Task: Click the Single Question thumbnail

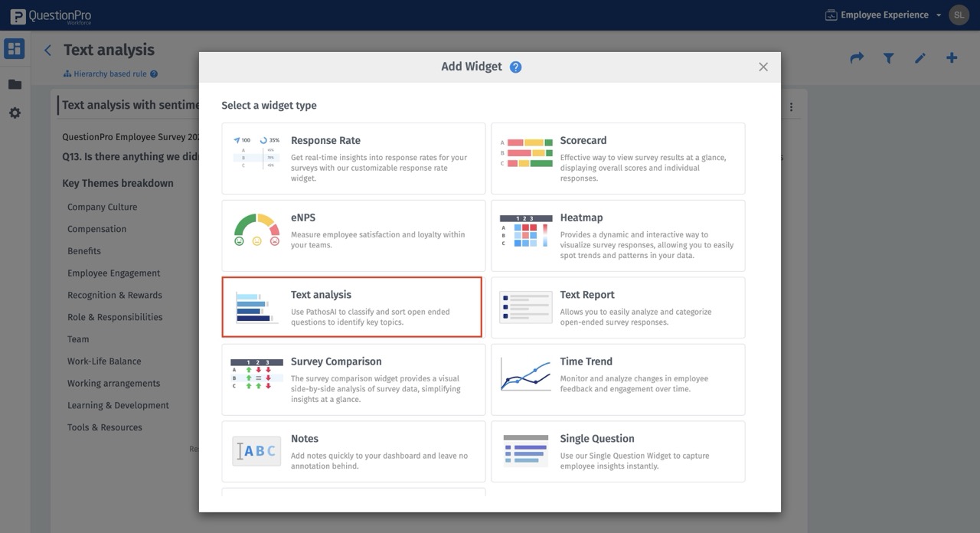Action: click(526, 450)
